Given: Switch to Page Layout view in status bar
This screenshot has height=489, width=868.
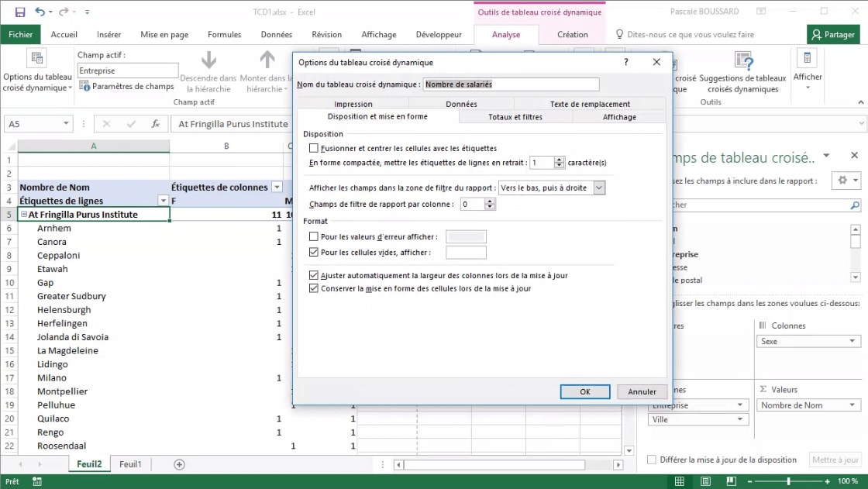Looking at the screenshot, I should (x=705, y=481).
